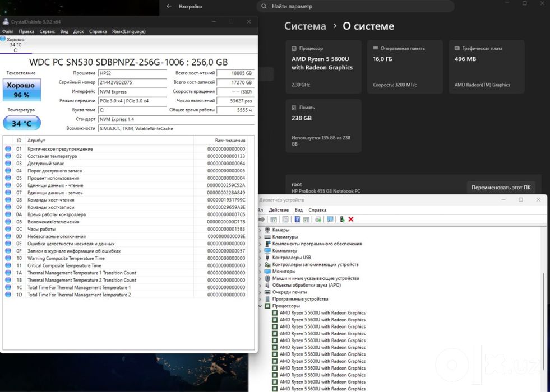Select the Включения/отключения attribute row

126,222
